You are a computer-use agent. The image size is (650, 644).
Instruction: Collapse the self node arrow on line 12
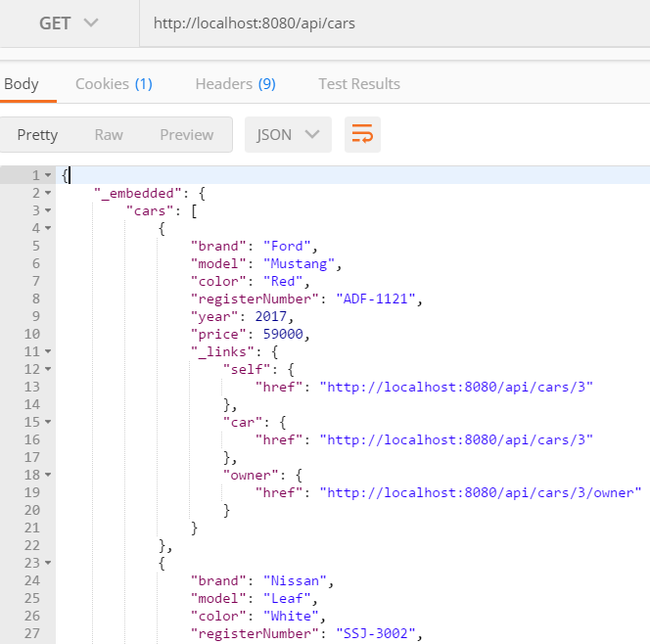pos(48,369)
